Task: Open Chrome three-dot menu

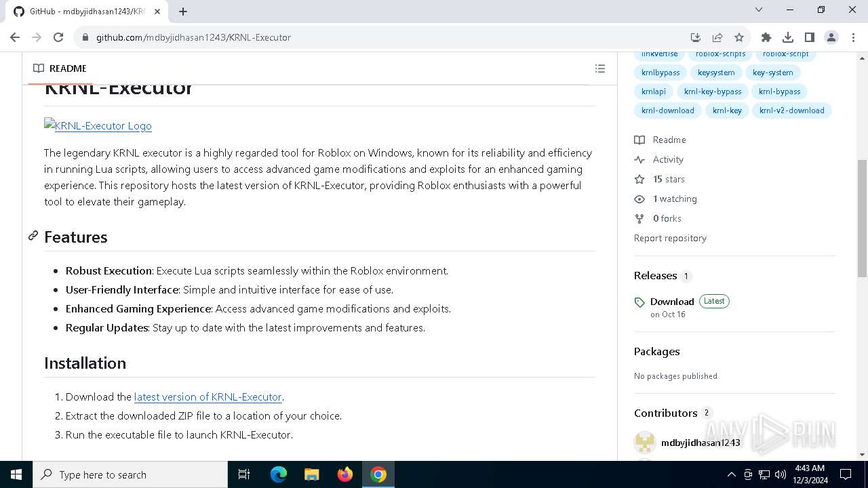Action: tap(852, 37)
